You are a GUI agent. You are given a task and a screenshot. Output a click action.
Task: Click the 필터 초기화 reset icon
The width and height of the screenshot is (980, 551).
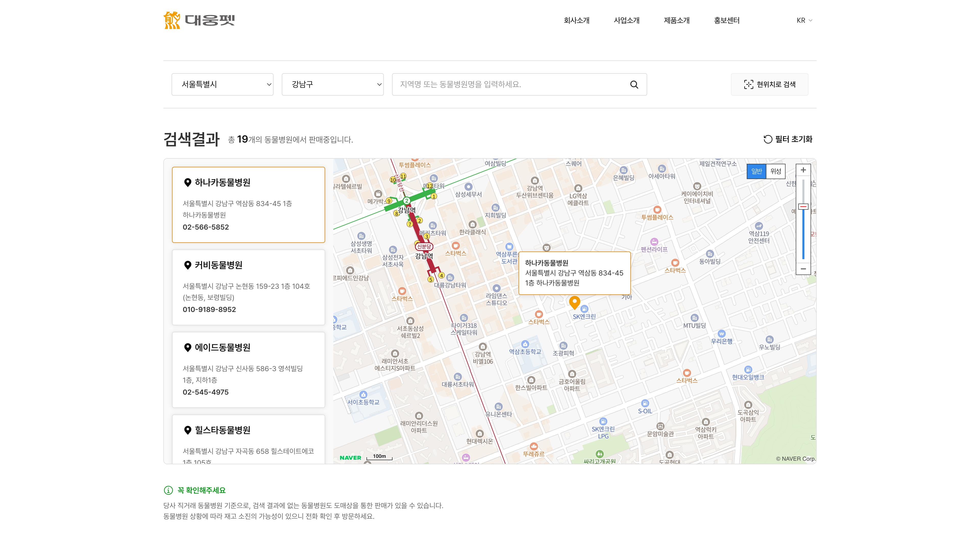(x=768, y=139)
